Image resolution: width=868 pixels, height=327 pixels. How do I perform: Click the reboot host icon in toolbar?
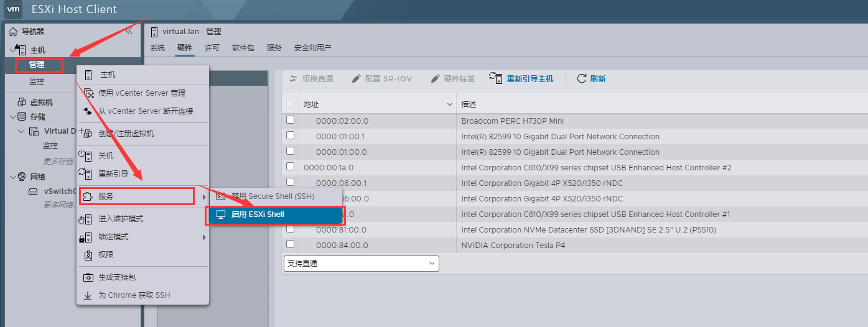495,78
